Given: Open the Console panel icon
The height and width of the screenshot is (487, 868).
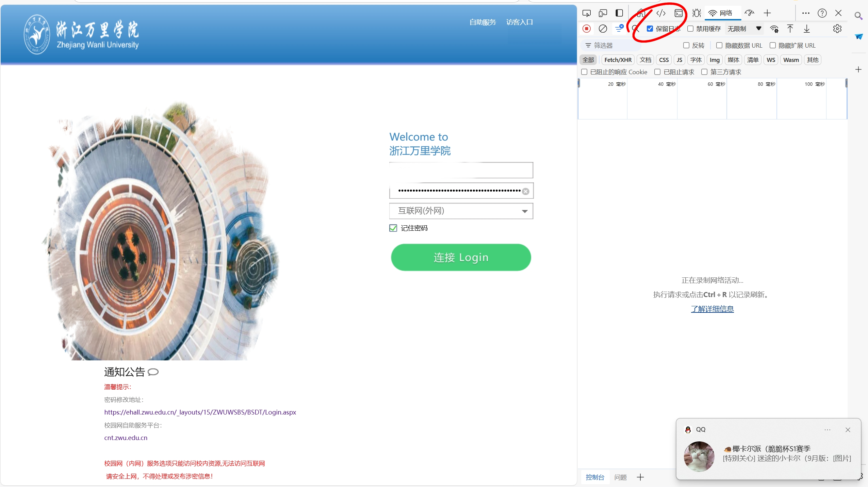Looking at the screenshot, I should [678, 13].
